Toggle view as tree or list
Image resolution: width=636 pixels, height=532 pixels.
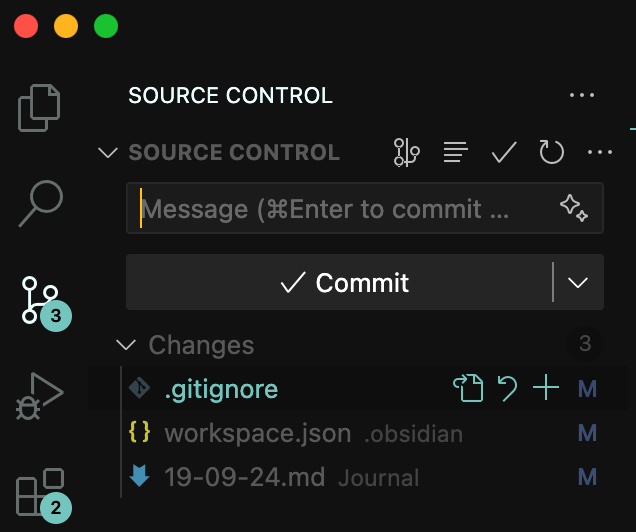(x=456, y=152)
